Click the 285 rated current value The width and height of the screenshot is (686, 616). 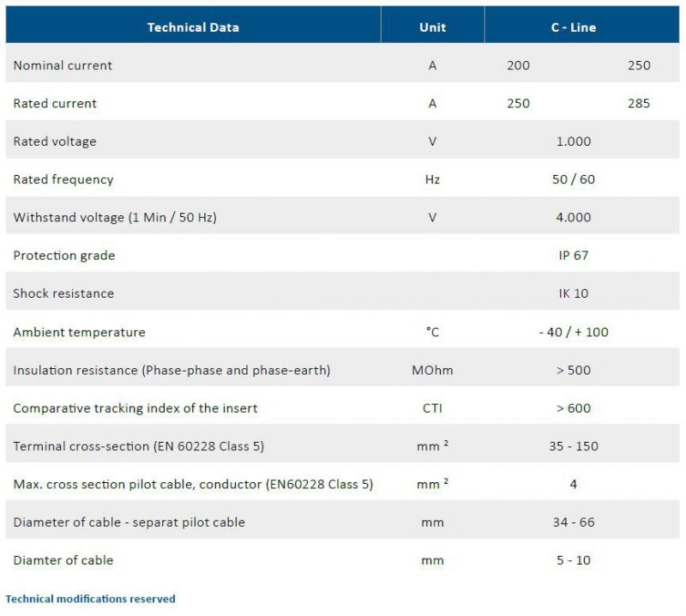pyautogui.click(x=639, y=103)
